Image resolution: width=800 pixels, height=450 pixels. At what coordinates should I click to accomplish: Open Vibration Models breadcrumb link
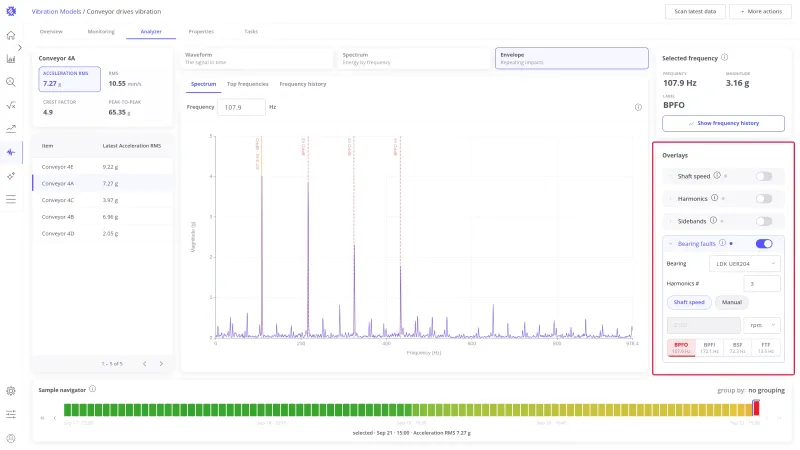56,11
